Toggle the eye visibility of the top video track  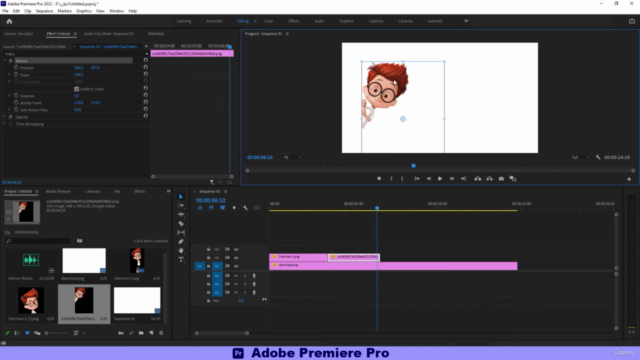[x=236, y=249]
